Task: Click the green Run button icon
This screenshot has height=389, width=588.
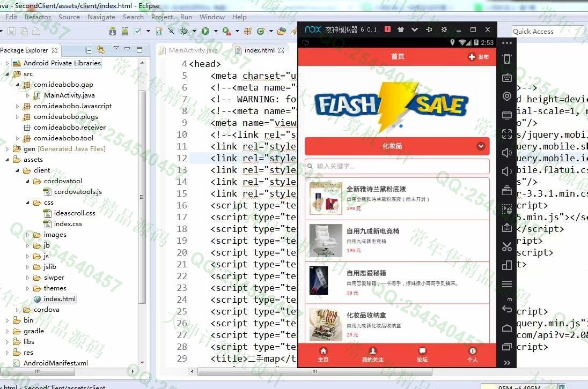Action: click(205, 31)
